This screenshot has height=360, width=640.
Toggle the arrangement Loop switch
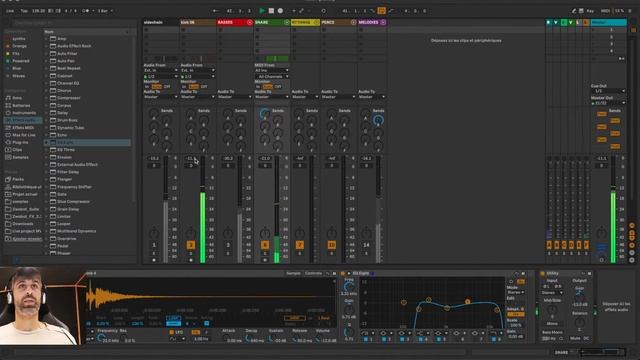pyautogui.click(x=382, y=11)
